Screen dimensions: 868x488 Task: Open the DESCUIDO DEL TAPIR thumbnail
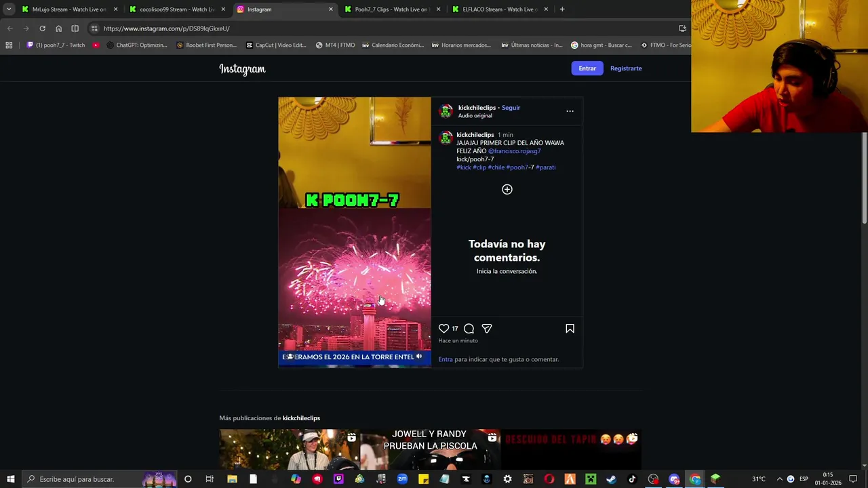coord(570,449)
